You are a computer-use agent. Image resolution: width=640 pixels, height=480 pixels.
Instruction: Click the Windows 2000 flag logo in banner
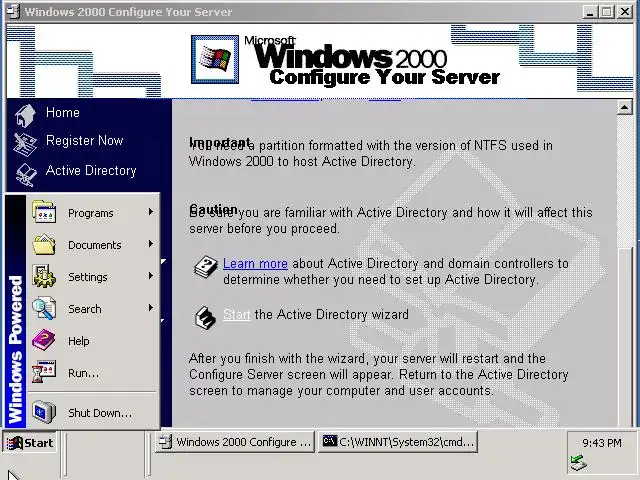215,60
